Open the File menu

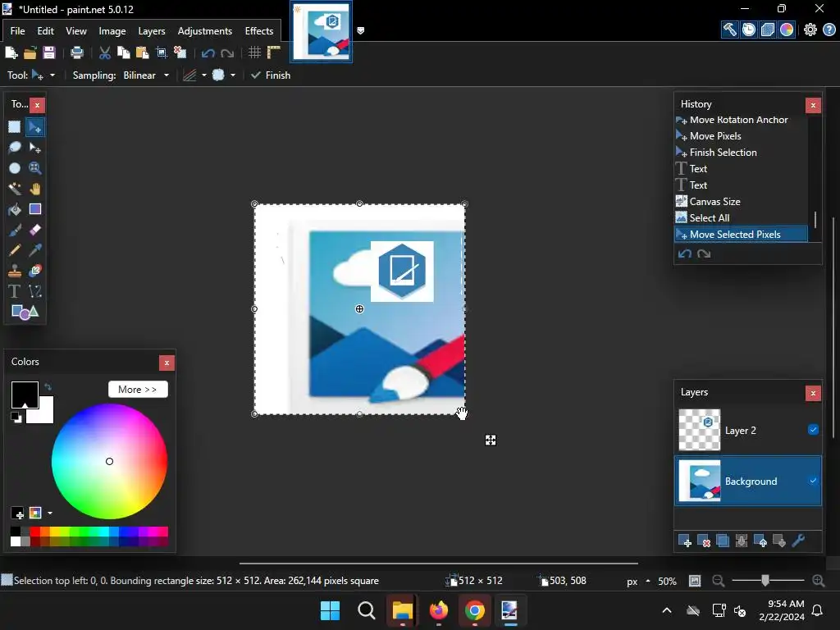18,31
